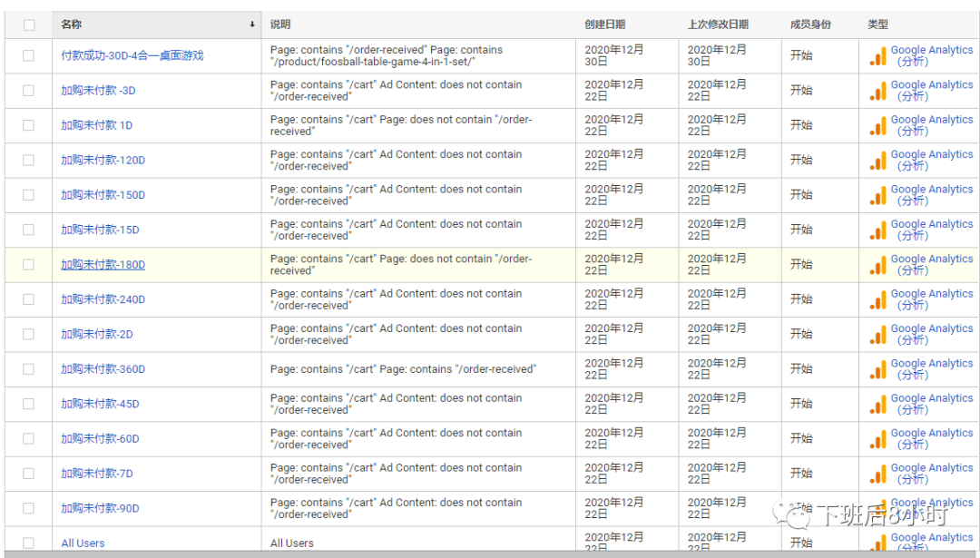This screenshot has height=558, width=980.
Task: Check the 加购未付款-120D row checkbox
Action: 29,160
